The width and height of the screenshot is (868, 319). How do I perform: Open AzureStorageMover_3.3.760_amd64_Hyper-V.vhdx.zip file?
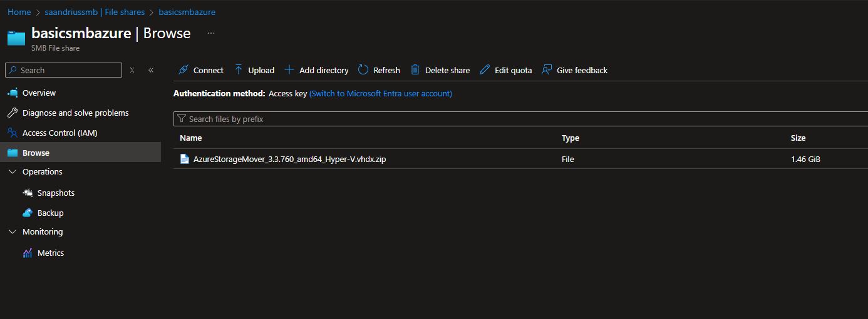pyautogui.click(x=289, y=159)
